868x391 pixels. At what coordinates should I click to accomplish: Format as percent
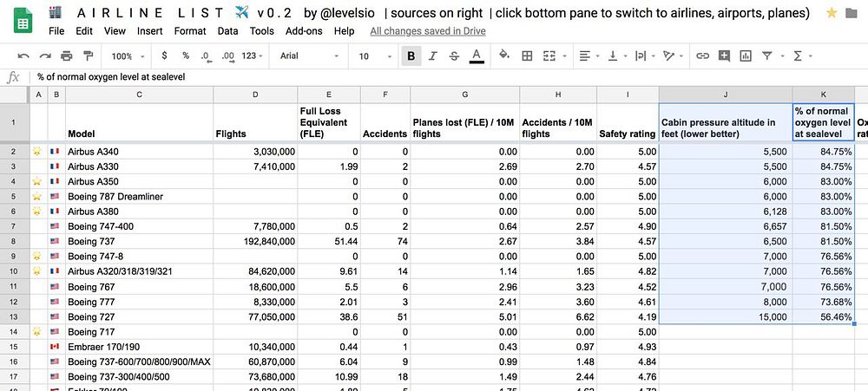186,55
